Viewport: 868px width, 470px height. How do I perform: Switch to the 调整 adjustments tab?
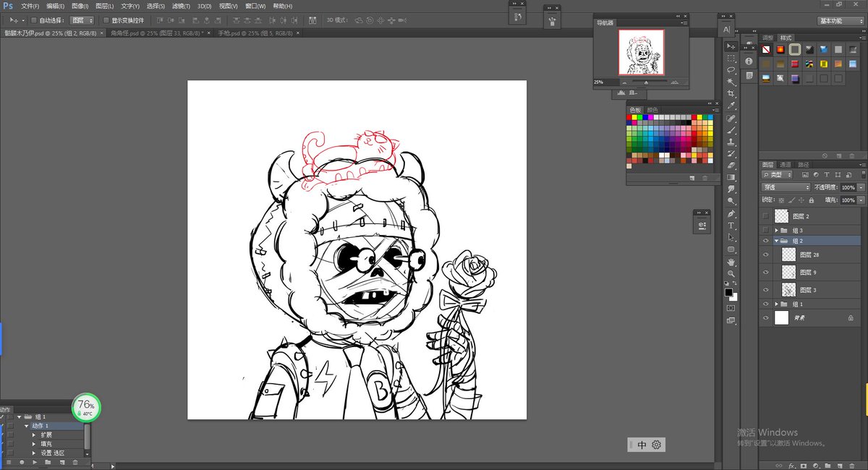(768, 38)
